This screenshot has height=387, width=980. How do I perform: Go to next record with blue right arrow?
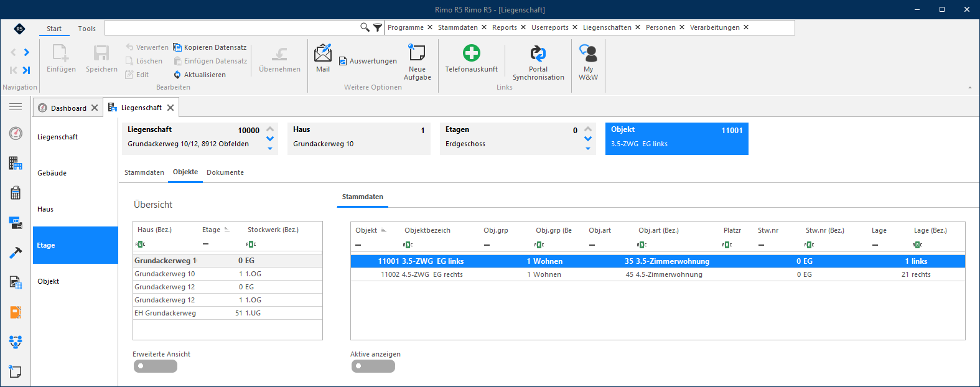click(27, 52)
